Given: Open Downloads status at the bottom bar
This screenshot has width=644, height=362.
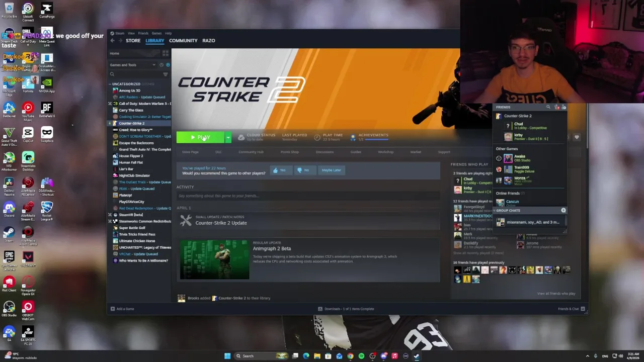Looking at the screenshot, I should point(346,309).
